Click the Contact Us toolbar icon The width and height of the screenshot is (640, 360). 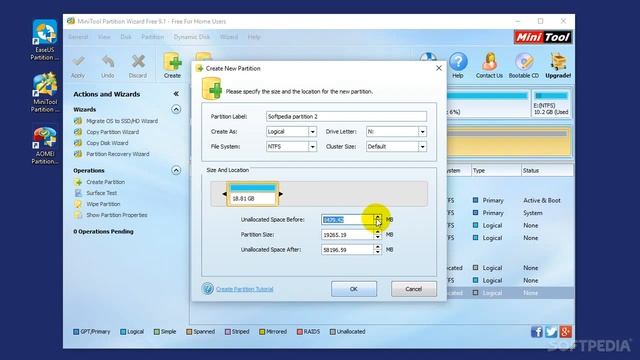(489, 65)
